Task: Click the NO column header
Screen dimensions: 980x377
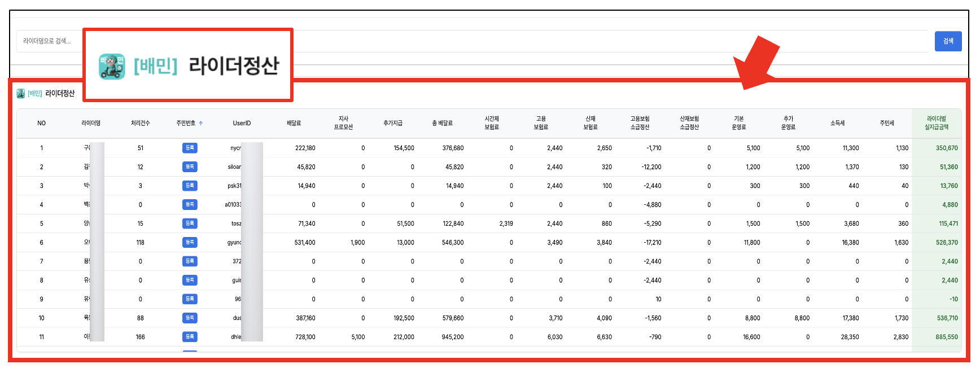Action: [x=41, y=123]
